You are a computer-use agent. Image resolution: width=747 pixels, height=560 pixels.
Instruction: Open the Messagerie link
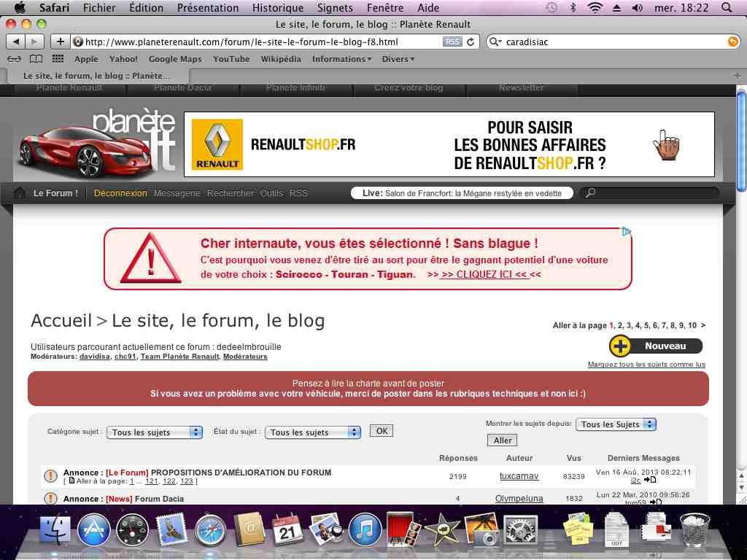(177, 192)
